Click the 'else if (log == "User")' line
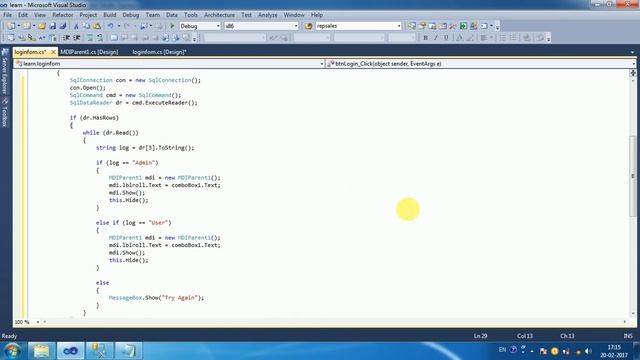The image size is (640, 360). point(133,222)
